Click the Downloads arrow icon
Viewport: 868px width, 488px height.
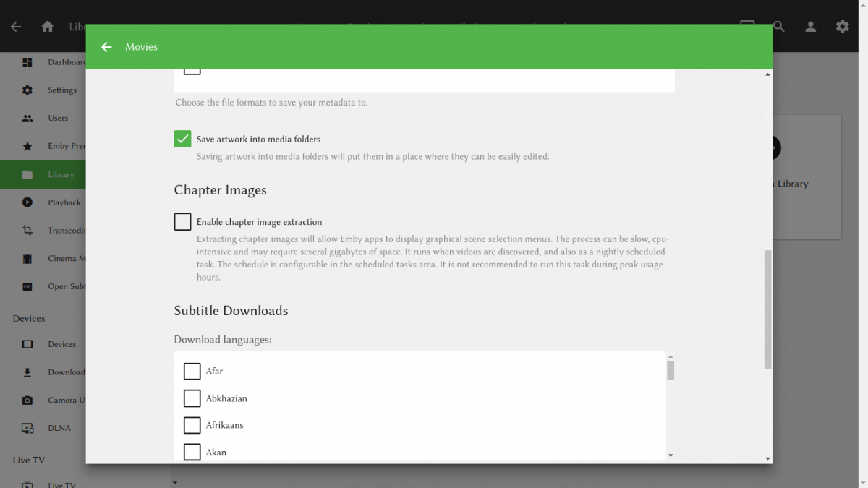tap(27, 372)
